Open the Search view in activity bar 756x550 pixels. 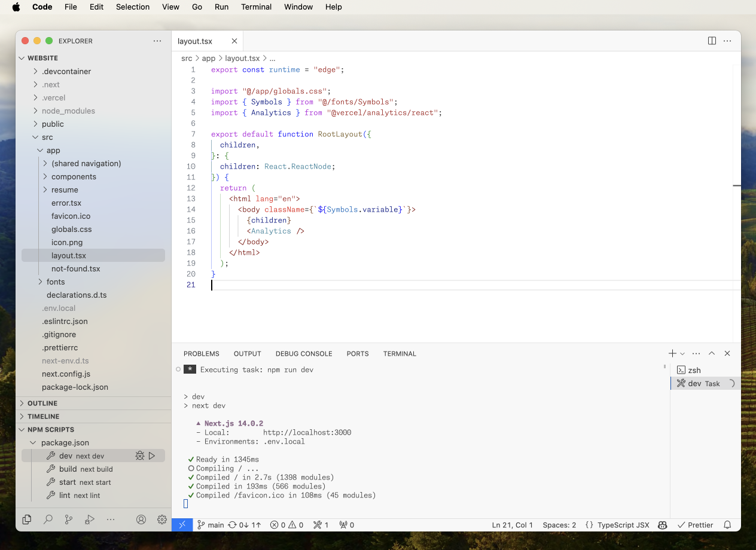point(48,520)
